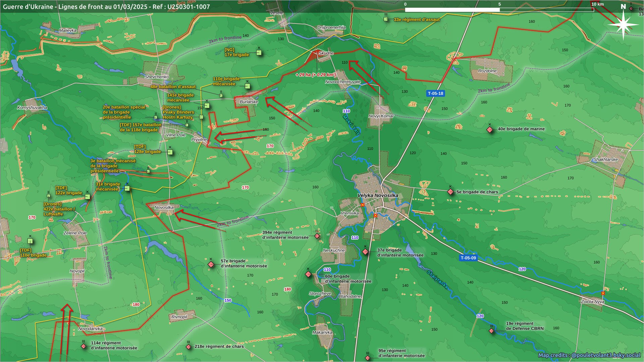Select the Mokri Yaly river label
This screenshot has width=644, height=362.
coord(352,125)
